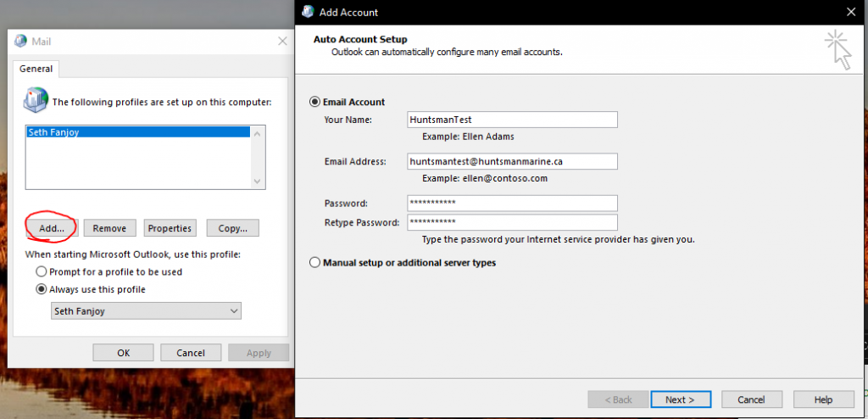Click the Copy... button
Viewport: 868px width, 419px height.
[232, 228]
